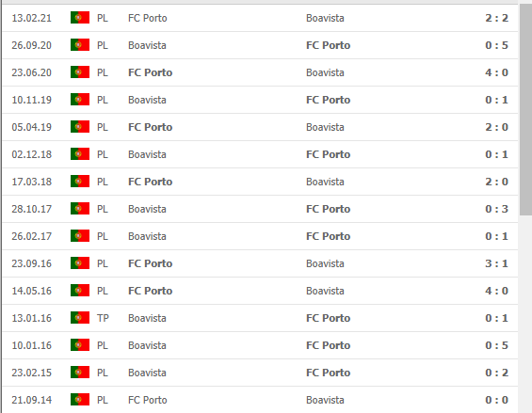Click flag icon in 10.11.19 row

(80, 100)
